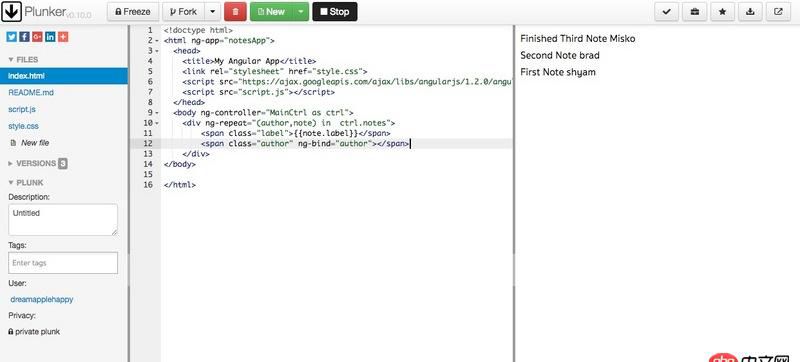This screenshot has width=800, height=362.
Task: Click 'Finished Third Note Misko' in preview
Action: point(578,38)
